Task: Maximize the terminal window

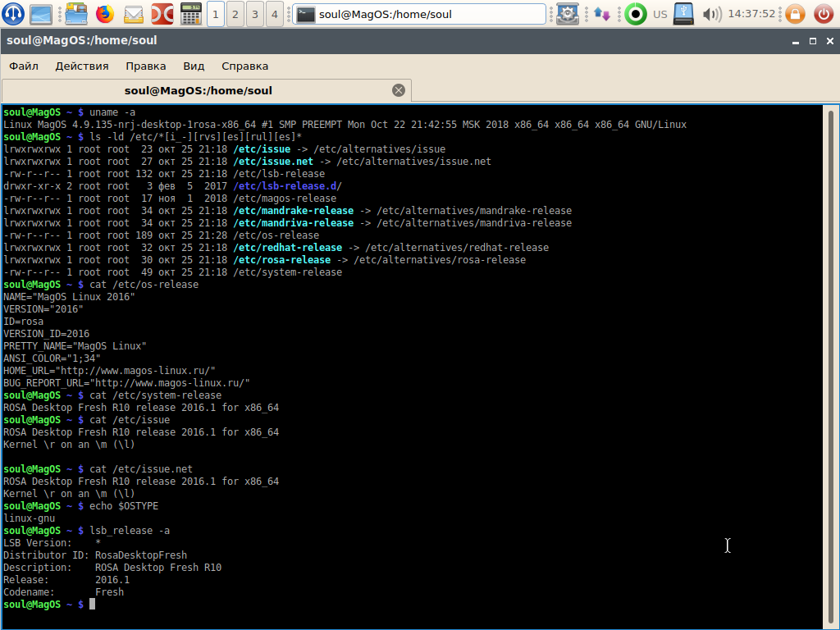Action: [813, 41]
